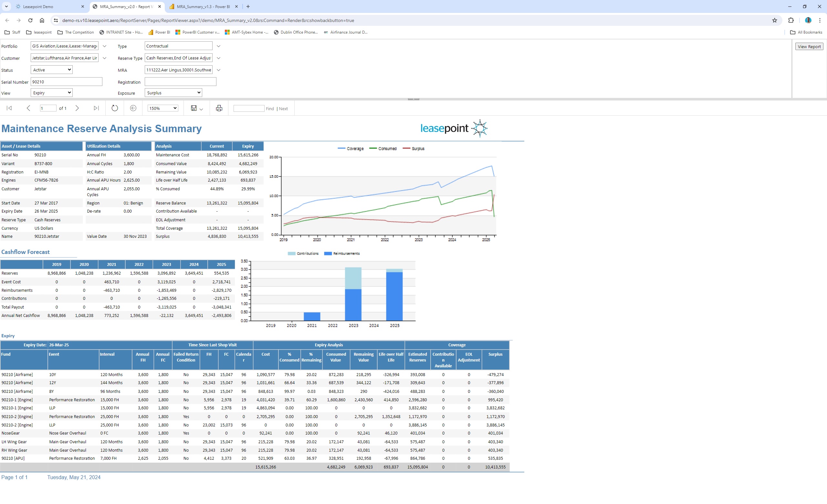Click the 2025 bar in cashflow chart

394,295
